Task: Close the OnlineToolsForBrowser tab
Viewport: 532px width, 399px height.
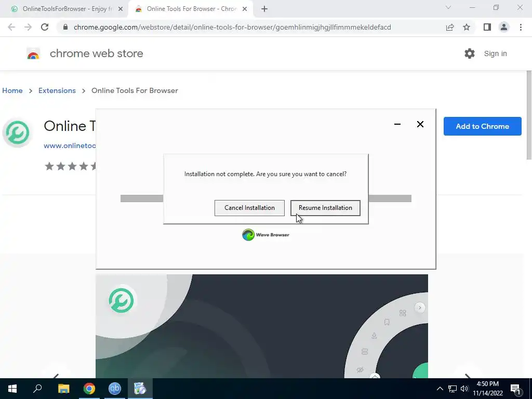Action: point(120,9)
